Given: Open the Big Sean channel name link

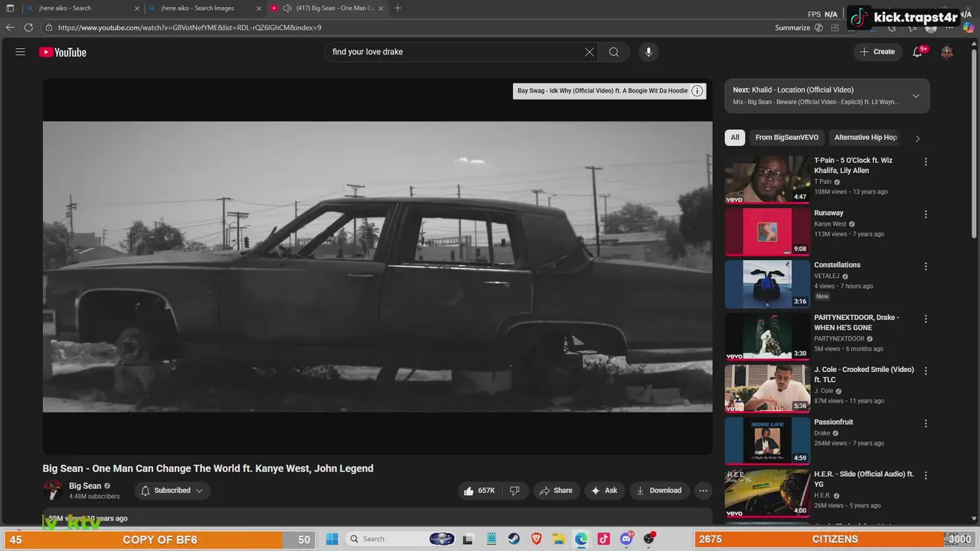Looking at the screenshot, I should click(85, 486).
